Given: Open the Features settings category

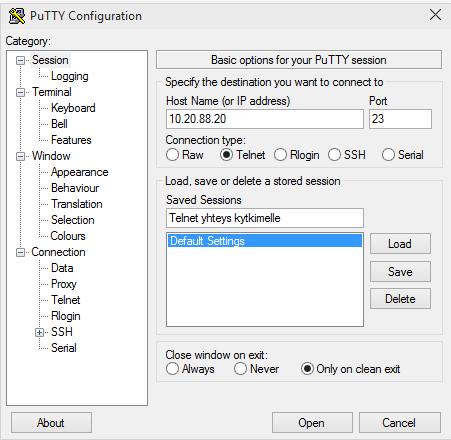Looking at the screenshot, I should 71,140.
